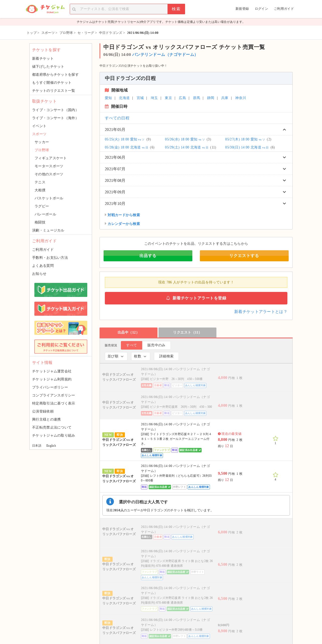This screenshot has width=322, height=644.
Task: Expand the 2021年07月 schedule section
Action: click(196, 169)
